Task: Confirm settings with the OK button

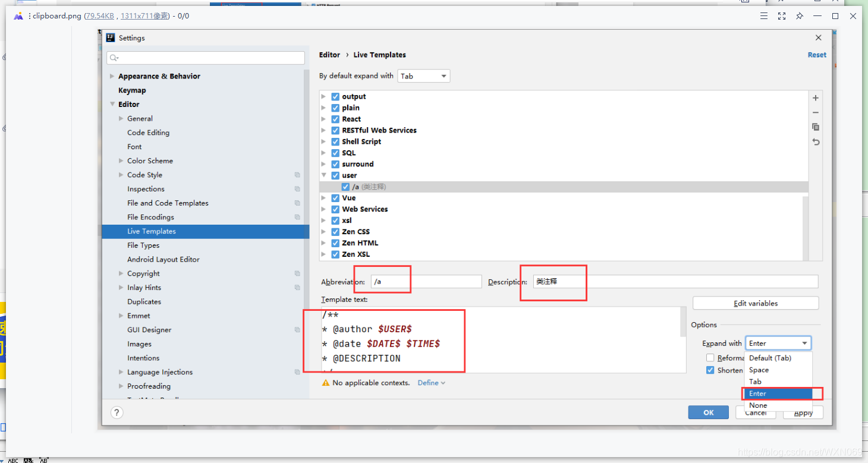Action: point(708,412)
